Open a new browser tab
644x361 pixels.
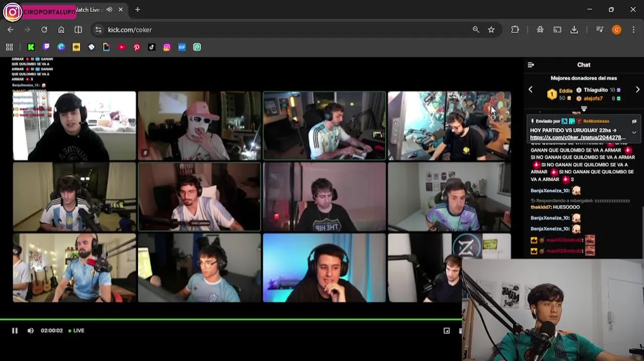[137, 10]
